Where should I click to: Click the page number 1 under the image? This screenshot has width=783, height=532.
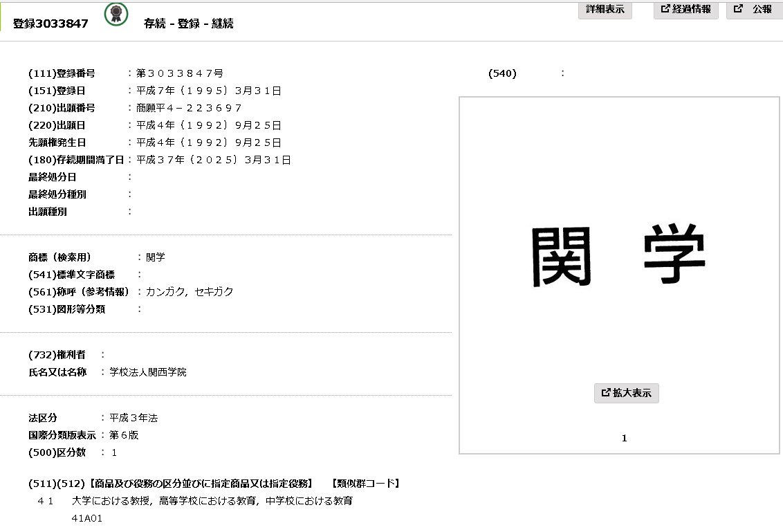click(x=625, y=437)
